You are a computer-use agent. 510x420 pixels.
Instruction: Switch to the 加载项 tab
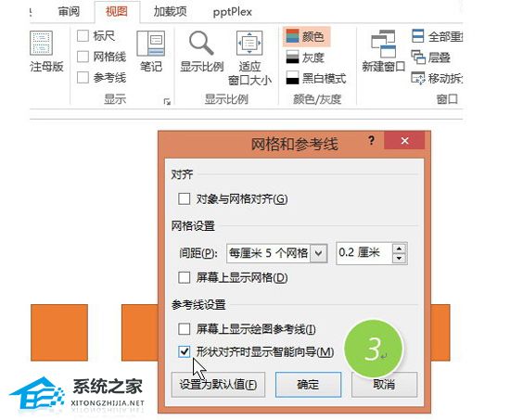click(x=170, y=12)
